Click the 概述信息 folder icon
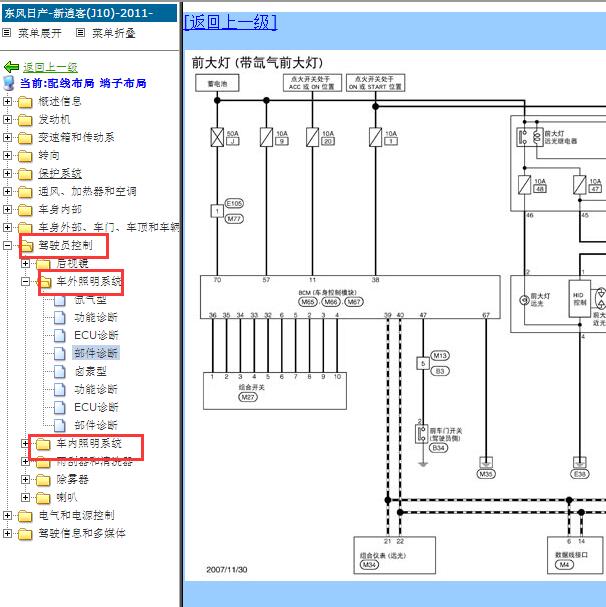 tap(25, 102)
